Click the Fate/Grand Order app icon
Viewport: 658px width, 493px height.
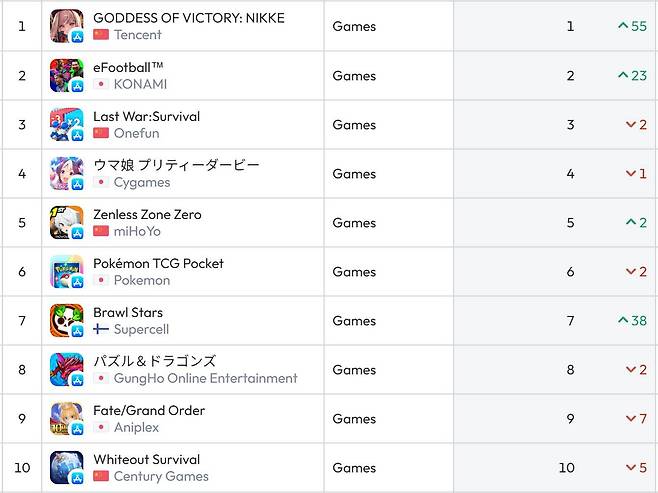[x=67, y=418]
